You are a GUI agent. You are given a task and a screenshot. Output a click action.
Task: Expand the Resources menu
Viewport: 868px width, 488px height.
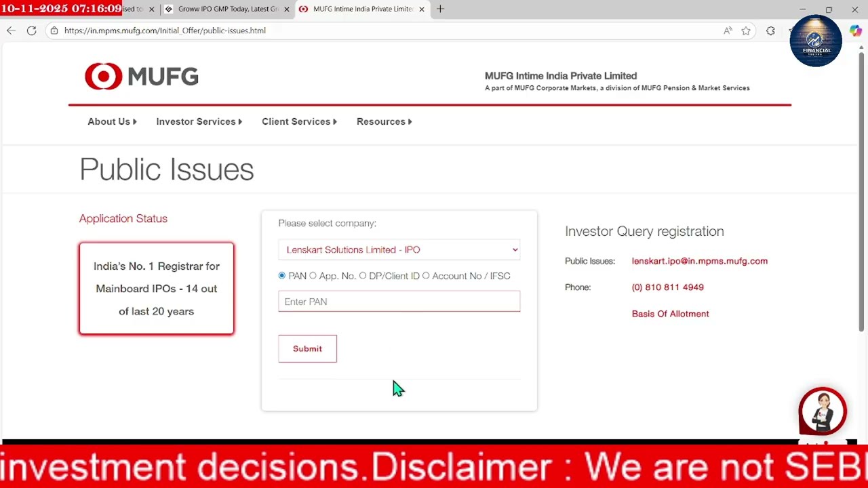point(384,121)
